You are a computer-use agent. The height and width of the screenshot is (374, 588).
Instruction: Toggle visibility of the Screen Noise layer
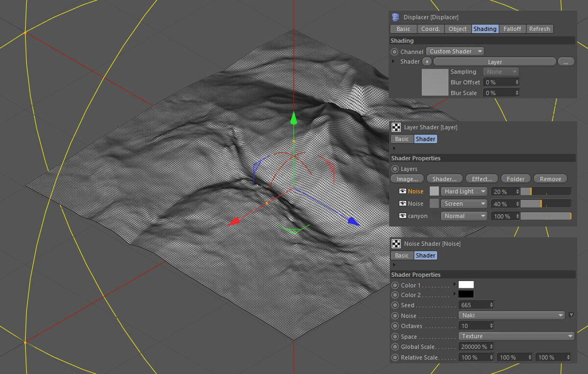pos(403,204)
